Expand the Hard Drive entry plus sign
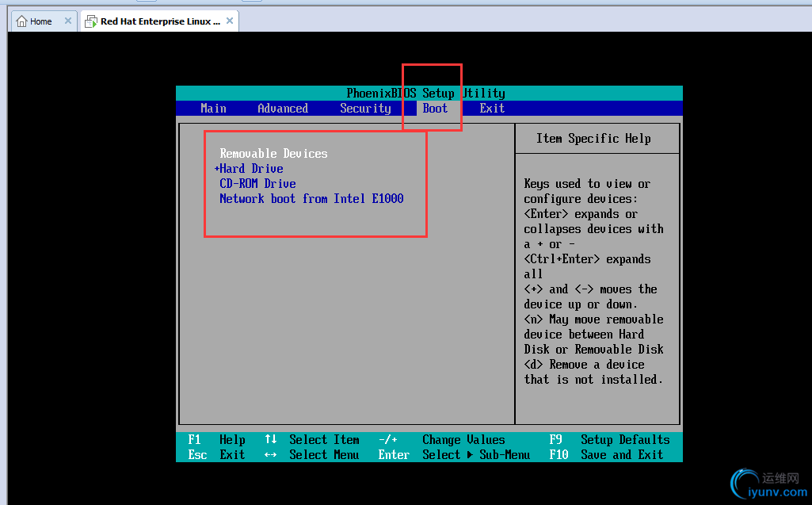The height and width of the screenshot is (505, 812). 217,169
